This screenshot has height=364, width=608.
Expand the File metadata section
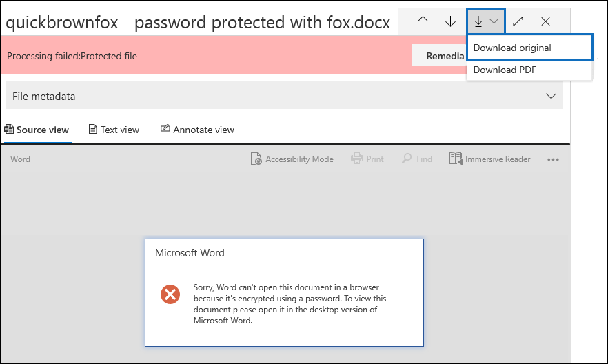point(284,96)
